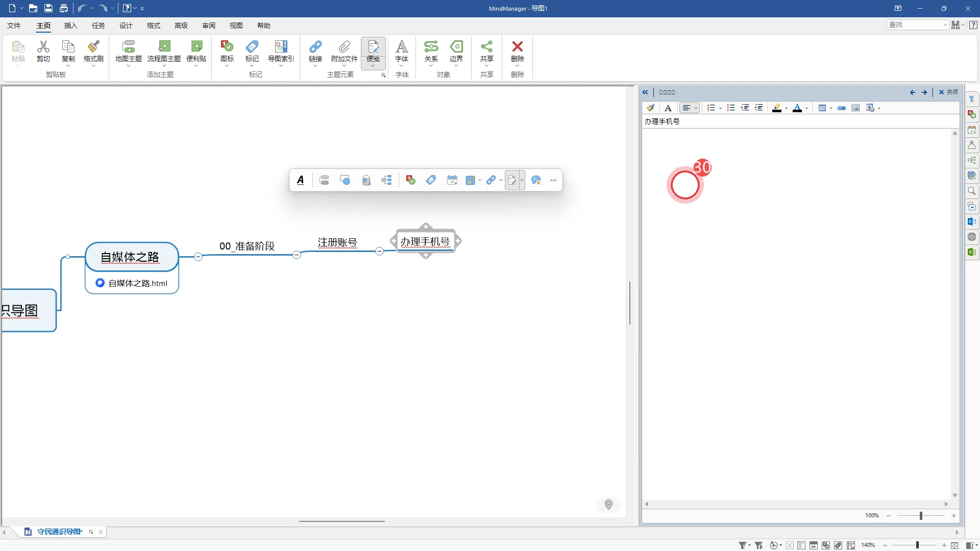Click the comment bubble icon in floating toolbar
Image resolution: width=980 pixels, height=551 pixels.
tap(536, 180)
